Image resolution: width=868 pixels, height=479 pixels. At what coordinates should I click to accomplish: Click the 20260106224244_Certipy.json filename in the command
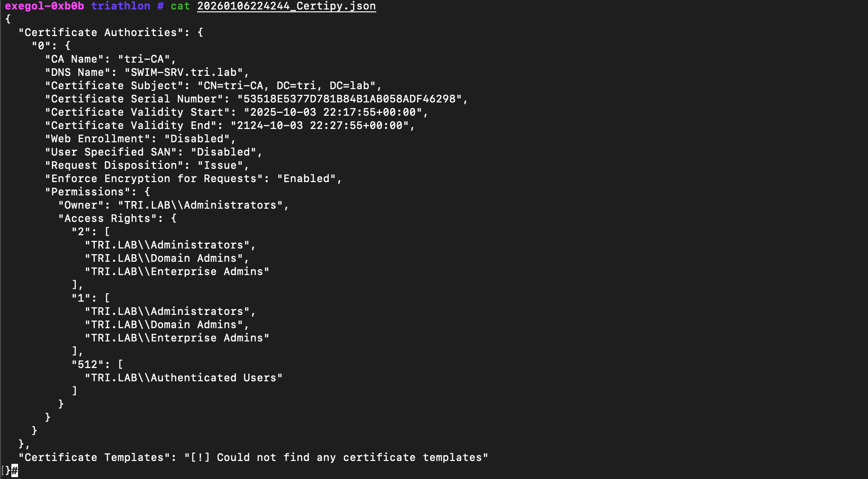(x=286, y=6)
